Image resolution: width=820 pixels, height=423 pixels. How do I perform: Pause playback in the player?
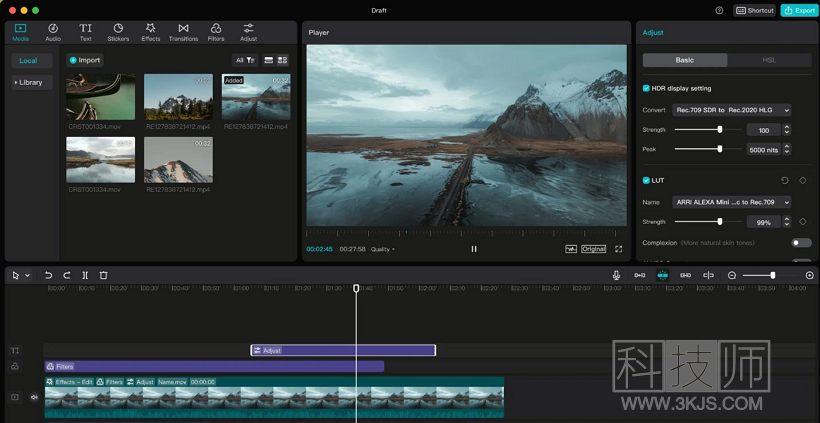click(474, 249)
